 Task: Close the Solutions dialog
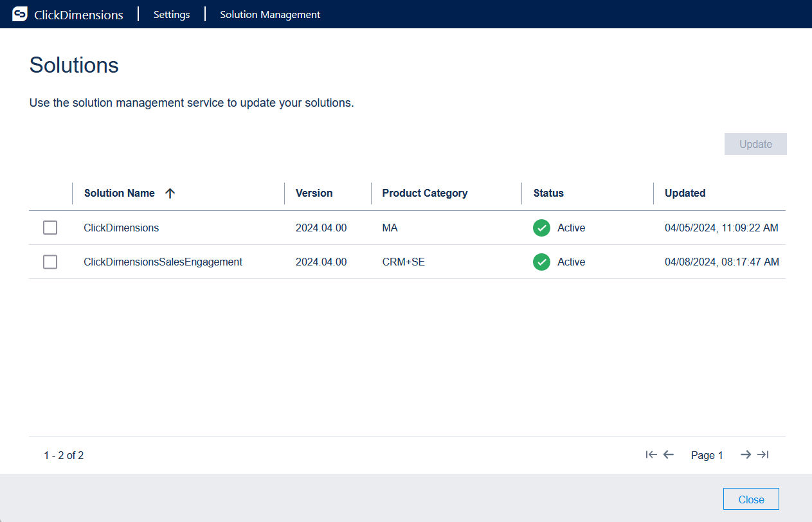(751, 500)
